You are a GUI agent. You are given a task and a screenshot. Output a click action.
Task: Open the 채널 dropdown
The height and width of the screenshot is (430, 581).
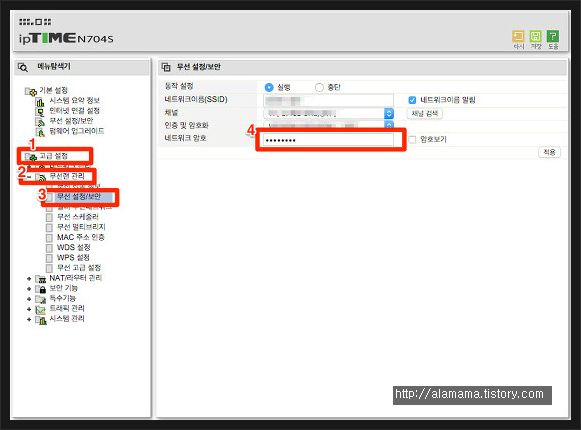coord(329,113)
